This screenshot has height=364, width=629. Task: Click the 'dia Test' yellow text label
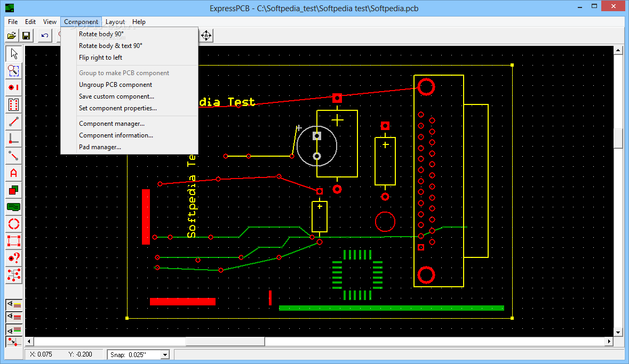coord(227,102)
